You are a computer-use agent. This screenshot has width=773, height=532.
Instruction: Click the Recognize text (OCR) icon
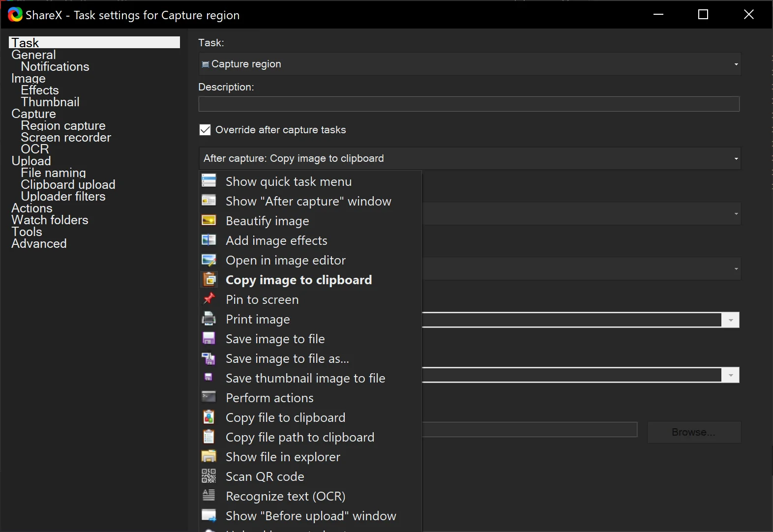[x=209, y=495]
